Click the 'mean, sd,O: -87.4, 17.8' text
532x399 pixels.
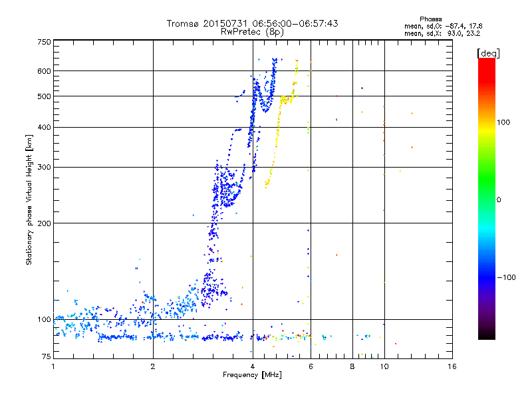point(443,26)
